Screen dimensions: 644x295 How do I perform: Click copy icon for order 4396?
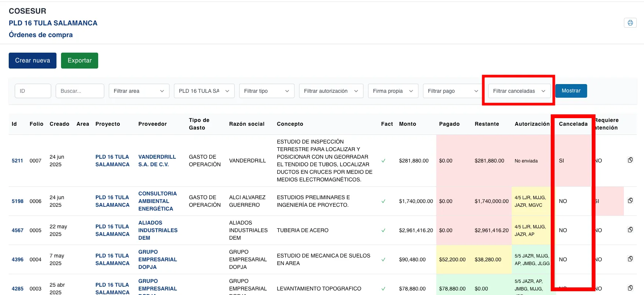tap(630, 259)
